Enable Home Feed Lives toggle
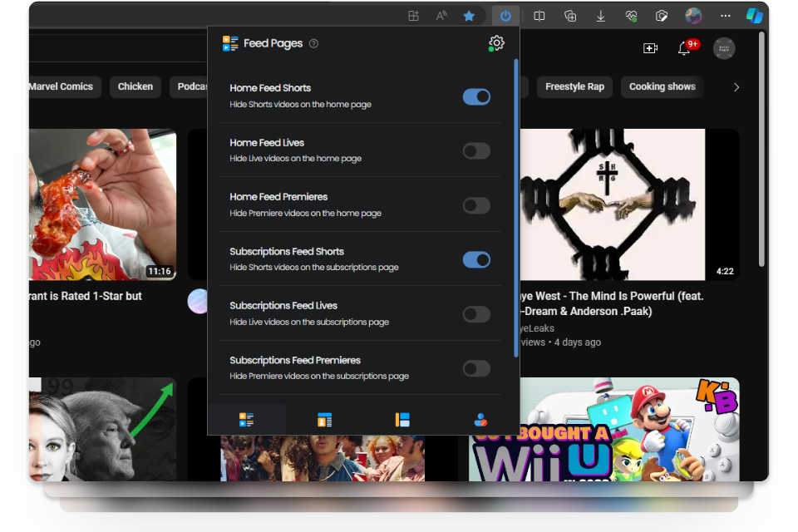Screen dimensions: 798x532 coord(476,150)
